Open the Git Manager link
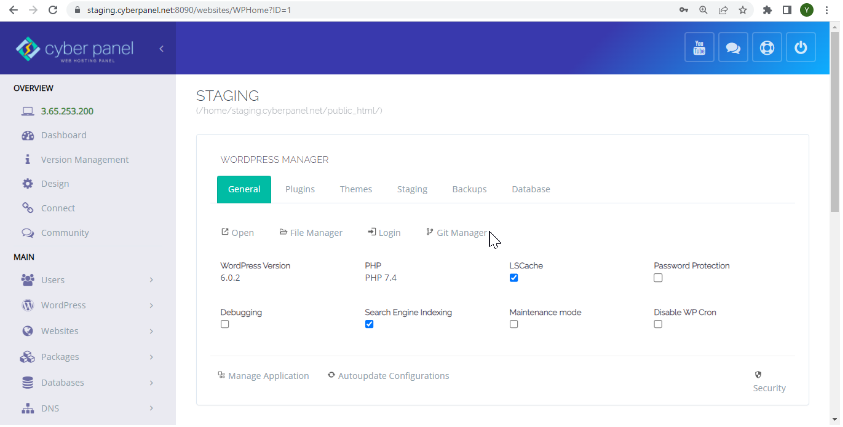The image size is (843, 427). (x=456, y=233)
